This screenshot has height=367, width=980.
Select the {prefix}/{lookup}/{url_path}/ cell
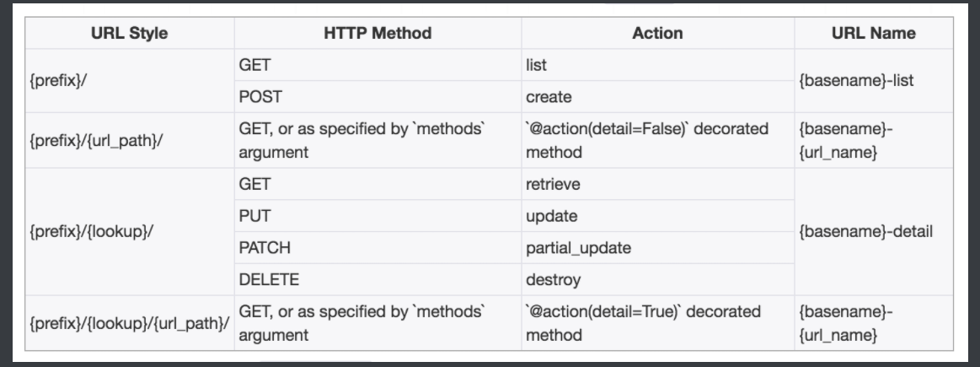129,323
